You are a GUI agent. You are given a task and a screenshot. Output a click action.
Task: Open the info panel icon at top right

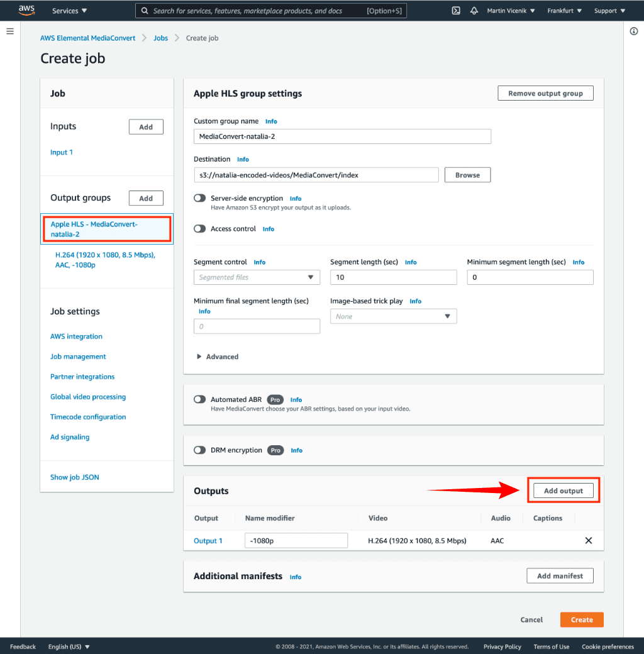[633, 31]
